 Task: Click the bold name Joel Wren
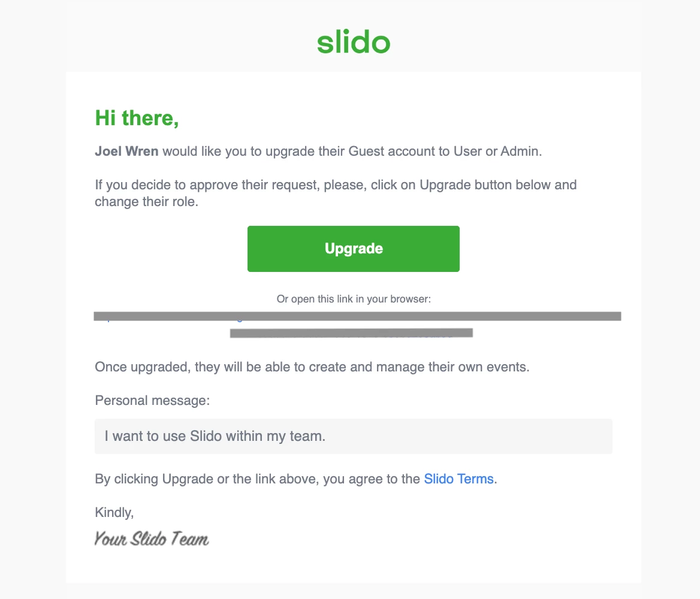coord(126,152)
